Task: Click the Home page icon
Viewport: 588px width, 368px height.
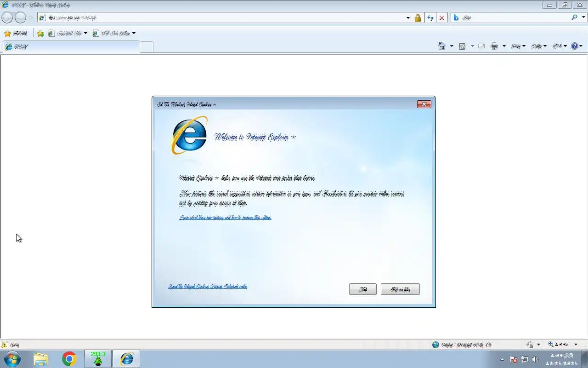Action: 442,46
